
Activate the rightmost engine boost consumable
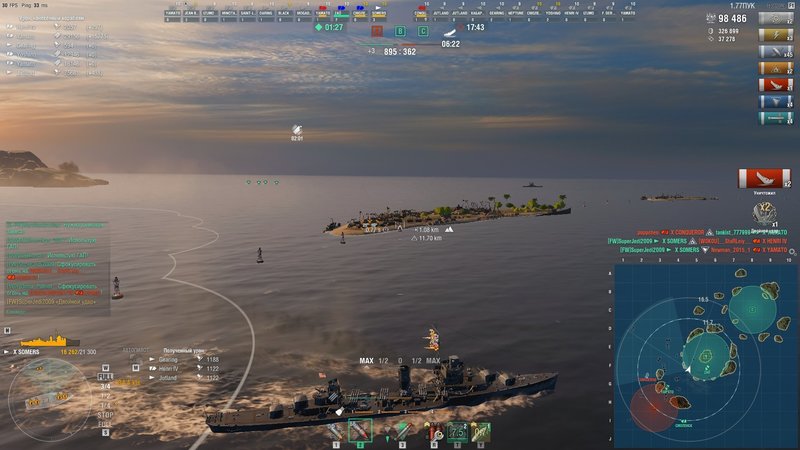(480, 432)
